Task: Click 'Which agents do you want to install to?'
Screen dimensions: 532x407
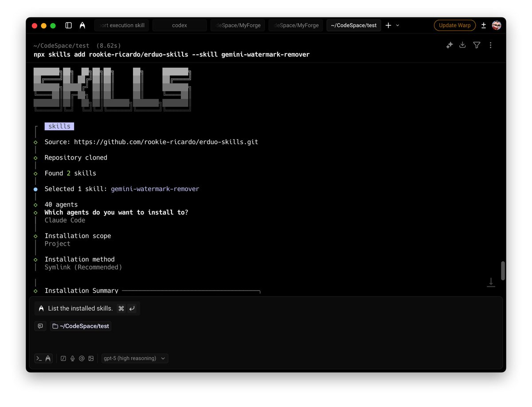Action: coord(116,212)
